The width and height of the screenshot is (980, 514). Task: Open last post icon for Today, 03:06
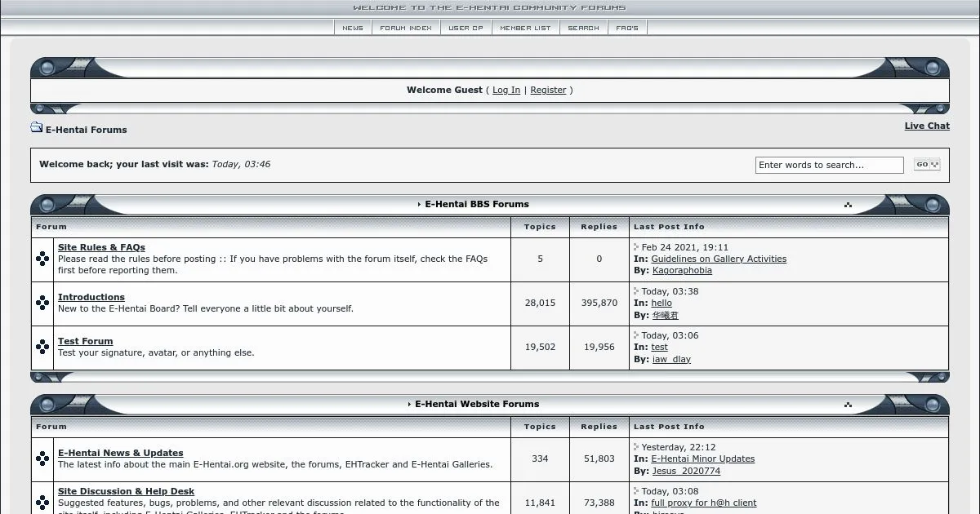(x=636, y=335)
